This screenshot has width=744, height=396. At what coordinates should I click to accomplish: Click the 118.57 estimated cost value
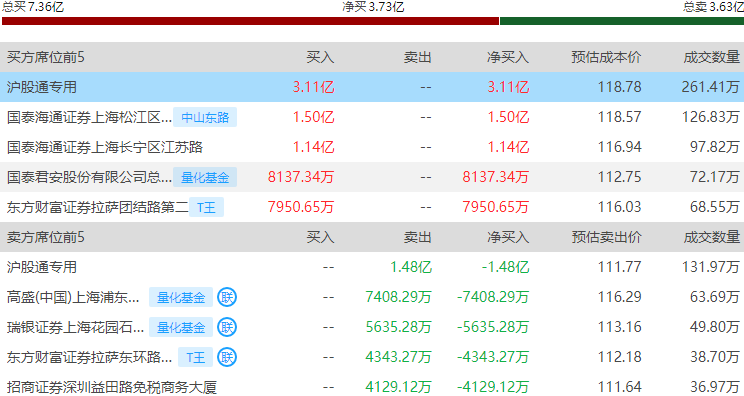pos(619,117)
